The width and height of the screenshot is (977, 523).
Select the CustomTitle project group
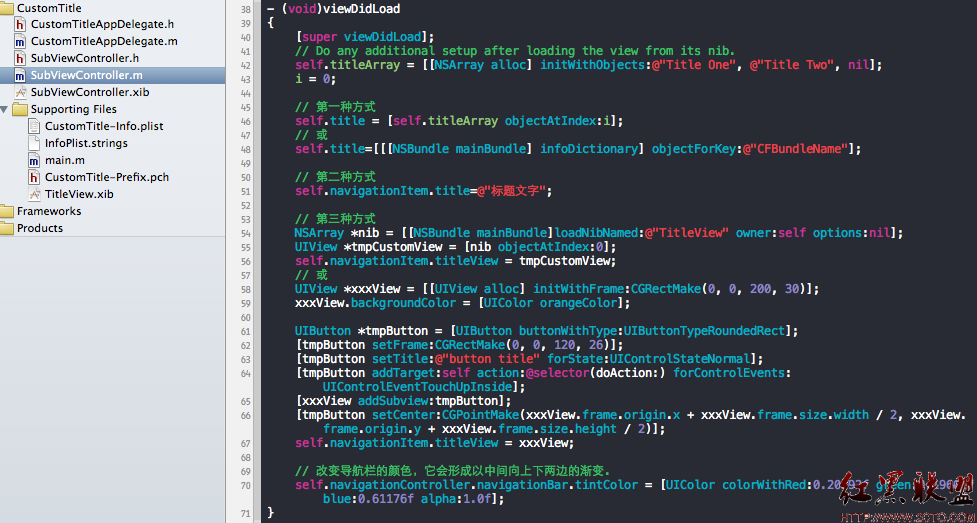tap(49, 8)
